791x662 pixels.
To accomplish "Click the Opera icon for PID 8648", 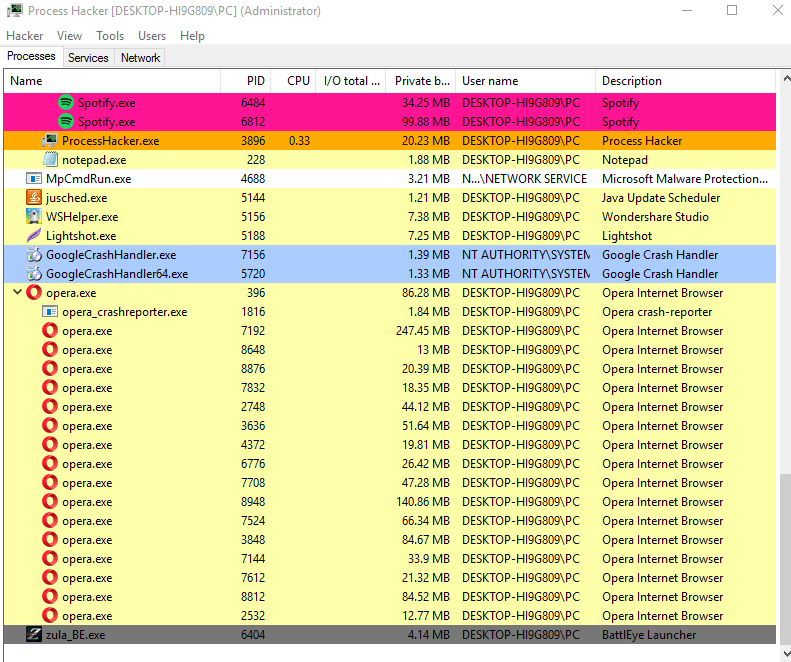I will (x=50, y=350).
